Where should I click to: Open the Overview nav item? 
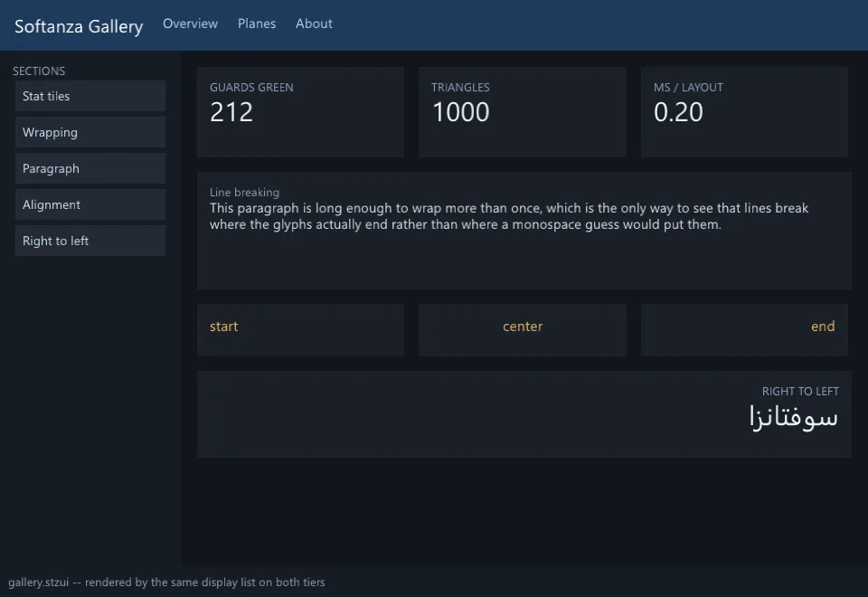[190, 24]
